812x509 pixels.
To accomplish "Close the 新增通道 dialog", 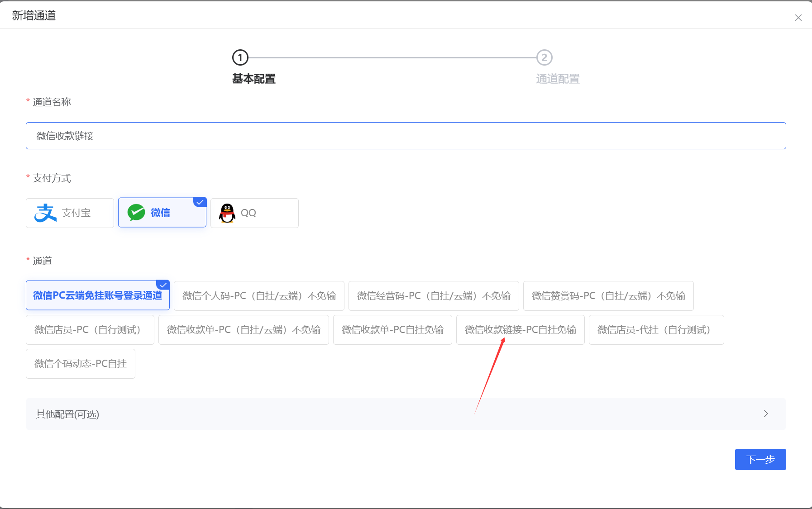I will point(798,18).
